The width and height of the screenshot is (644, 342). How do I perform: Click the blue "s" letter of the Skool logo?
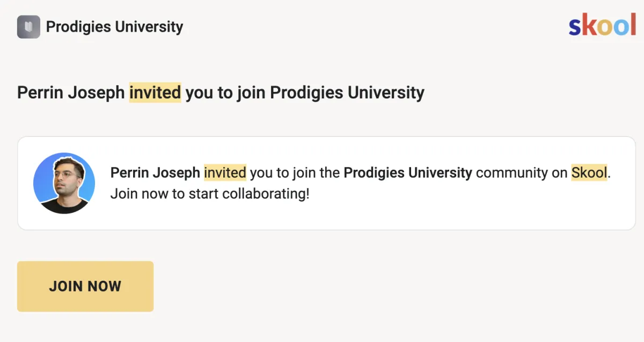coord(575,28)
